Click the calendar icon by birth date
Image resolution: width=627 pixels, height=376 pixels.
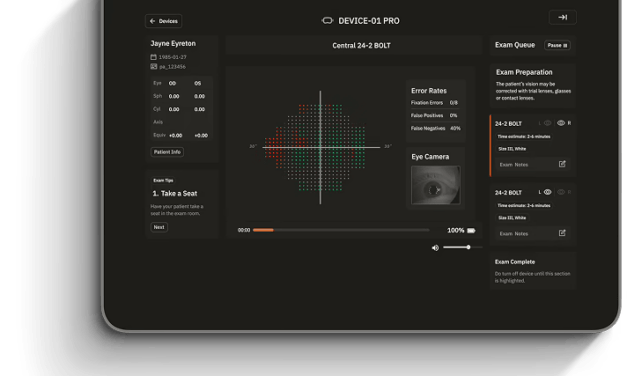pyautogui.click(x=154, y=57)
